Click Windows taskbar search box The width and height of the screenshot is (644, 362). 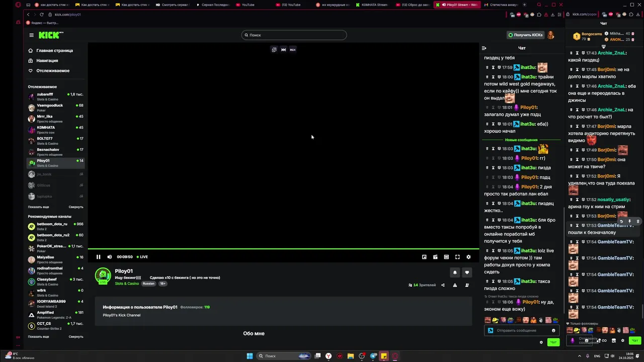(x=284, y=356)
